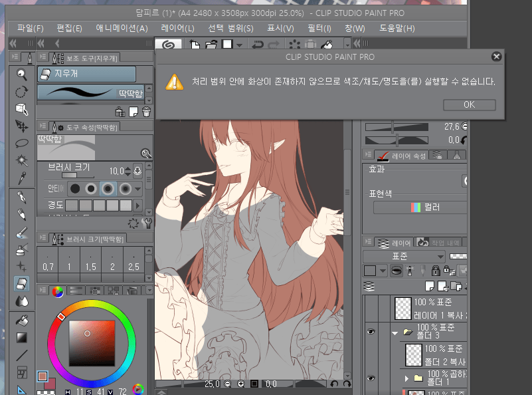Image resolution: width=532 pixels, height=395 pixels.
Task: Open the 필터 menu
Action: [319, 28]
